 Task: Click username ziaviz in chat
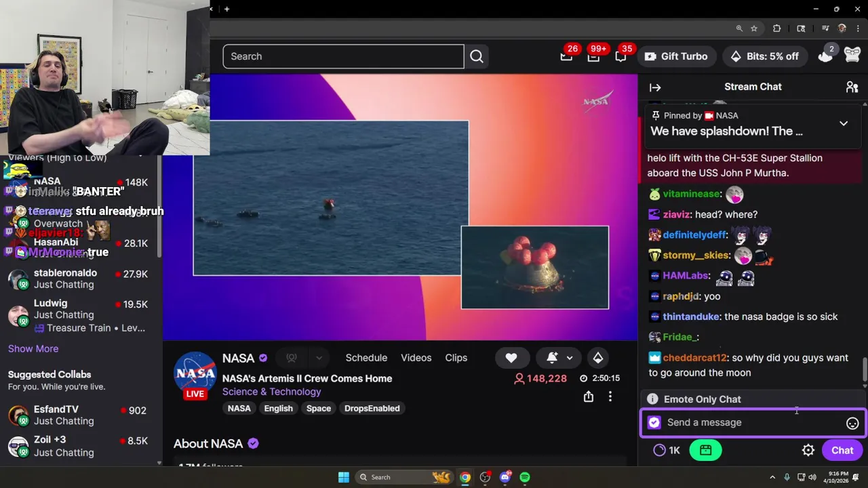tap(676, 214)
